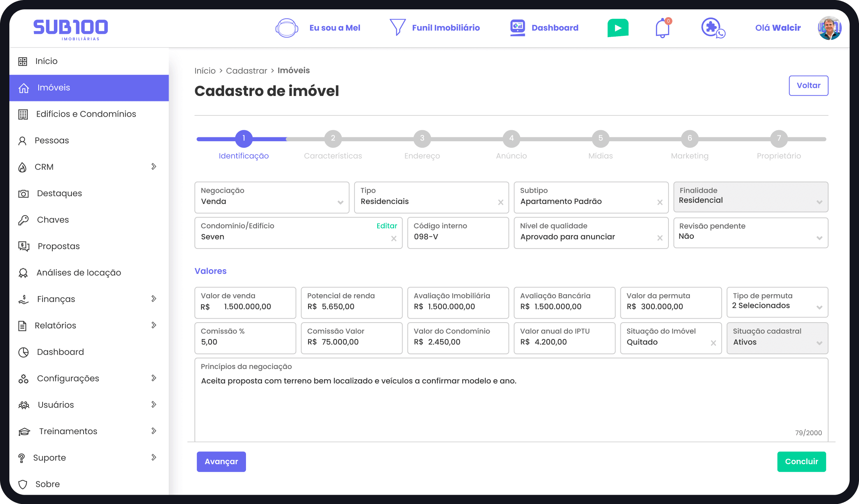The image size is (859, 504).
Task: Click the Propostas icon in sidebar
Action: coord(24,246)
